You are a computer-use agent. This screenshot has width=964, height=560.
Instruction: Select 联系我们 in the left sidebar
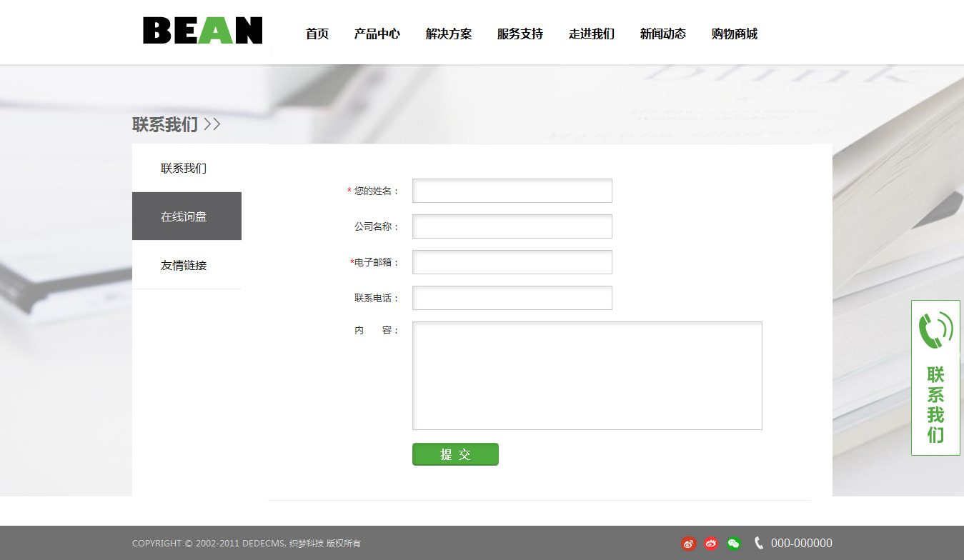coord(184,169)
